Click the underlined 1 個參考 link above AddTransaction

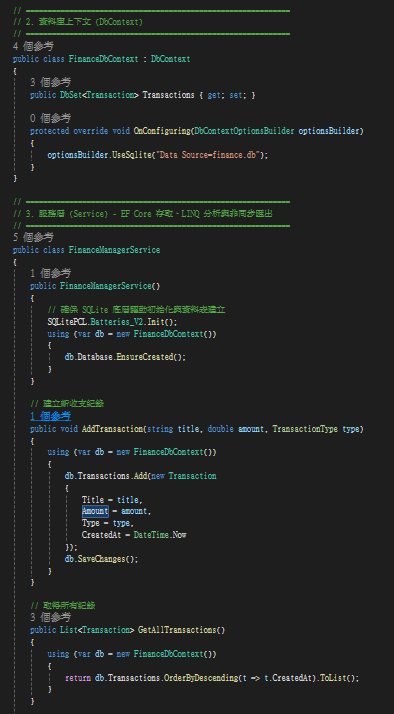pyautogui.click(x=51, y=416)
